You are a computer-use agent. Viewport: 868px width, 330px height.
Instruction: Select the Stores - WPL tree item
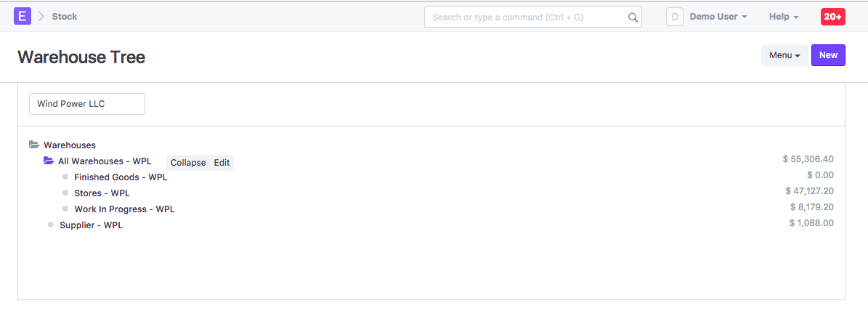click(102, 193)
